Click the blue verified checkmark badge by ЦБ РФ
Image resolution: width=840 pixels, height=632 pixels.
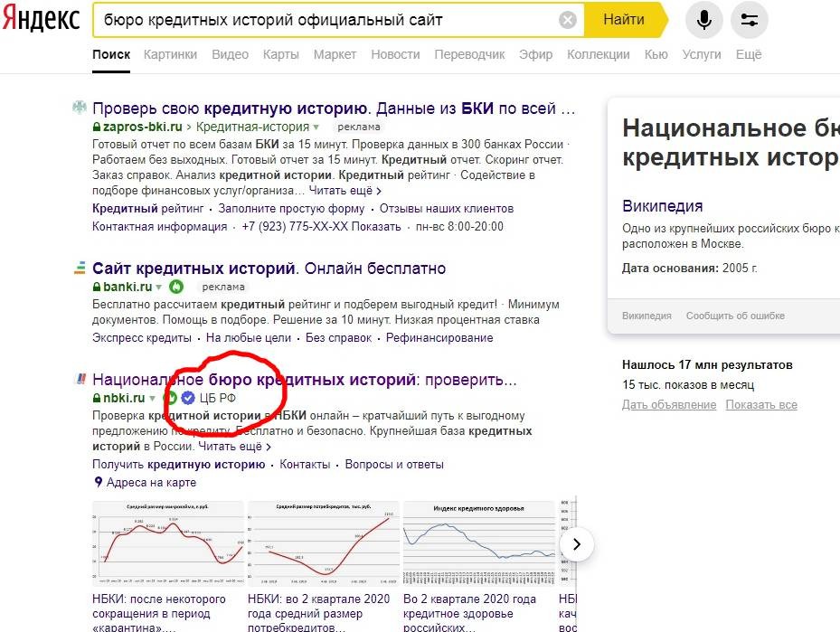(x=187, y=398)
